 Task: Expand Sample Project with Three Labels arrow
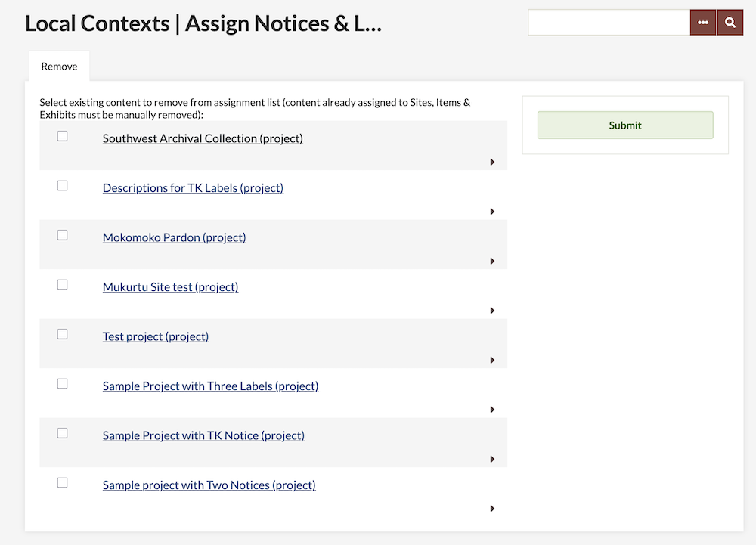click(x=492, y=410)
